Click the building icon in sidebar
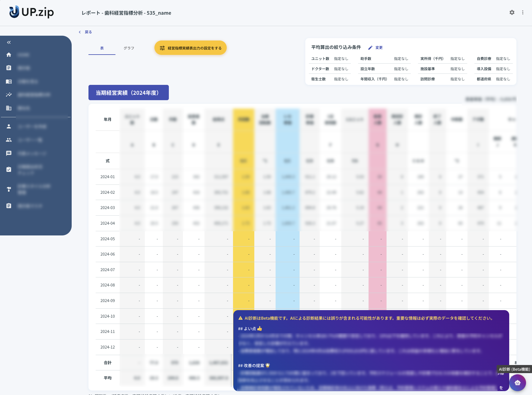 point(9,108)
